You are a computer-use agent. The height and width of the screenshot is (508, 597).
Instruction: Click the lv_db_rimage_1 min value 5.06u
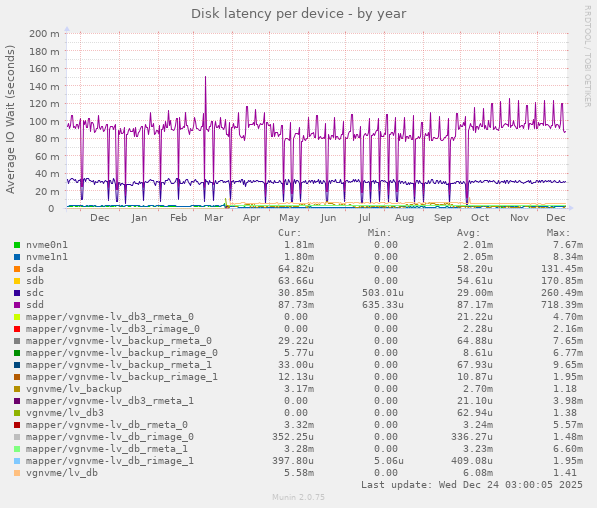388,461
